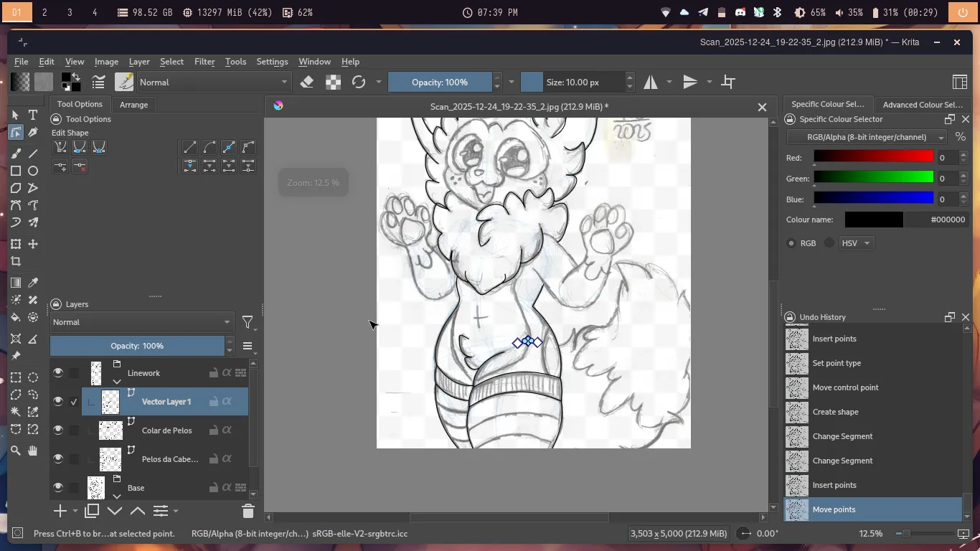This screenshot has width=980, height=551.
Task: Open the Filter menu
Action: coord(204,62)
